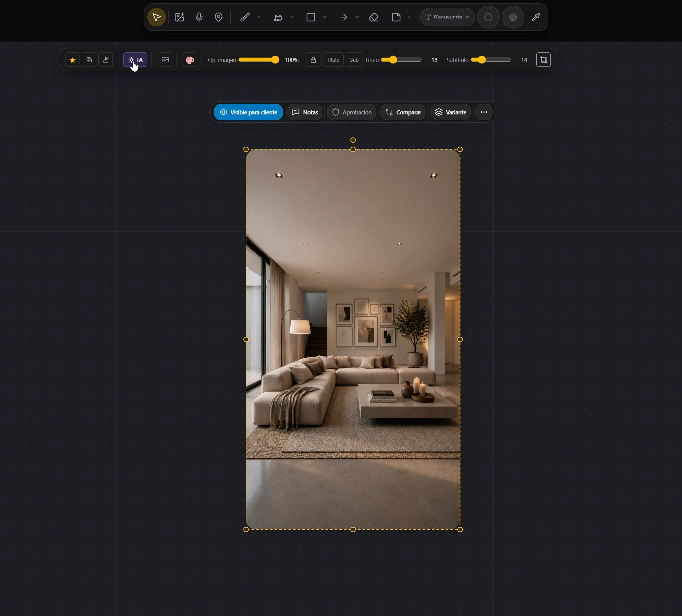682x616 pixels.
Task: Adjust the Op. imagen opacity slider
Action: click(x=259, y=60)
